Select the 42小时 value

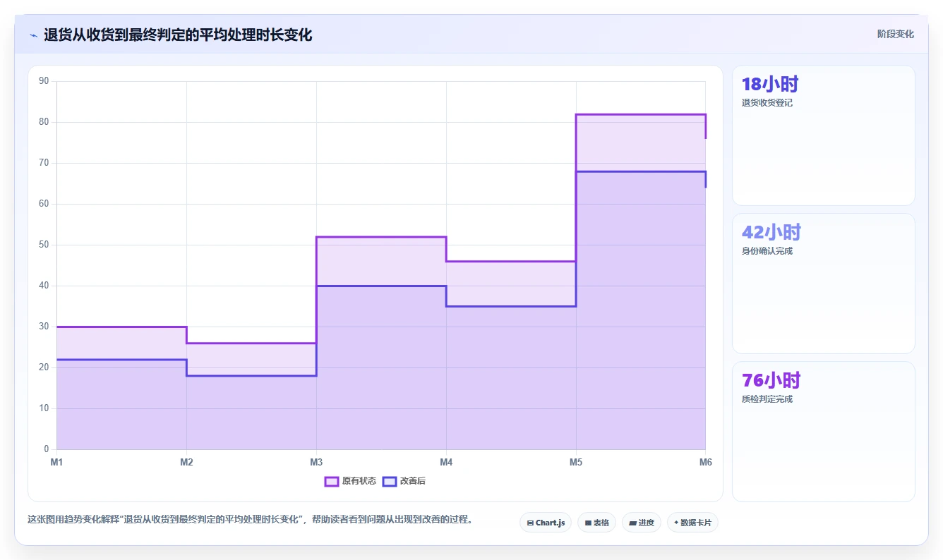pyautogui.click(x=771, y=233)
